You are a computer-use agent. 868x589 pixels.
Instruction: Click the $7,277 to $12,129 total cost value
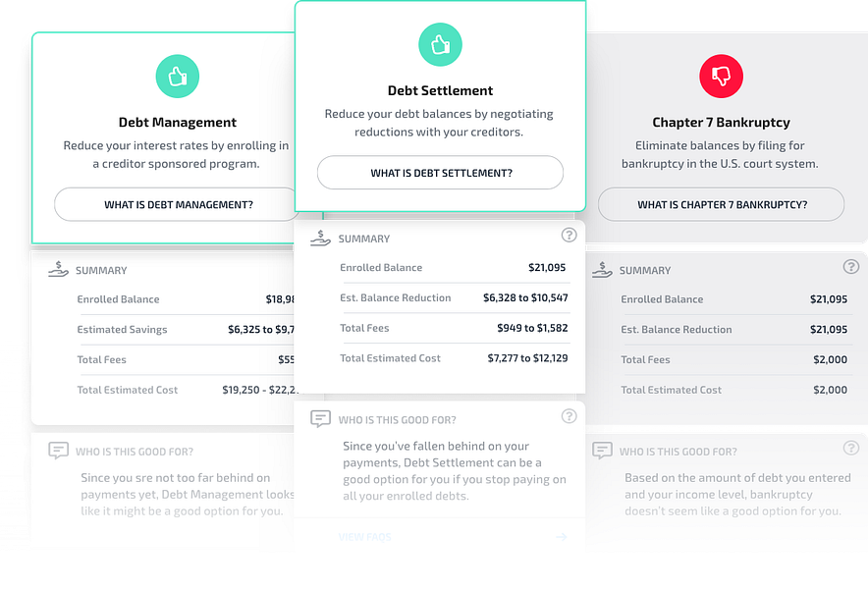point(527,358)
